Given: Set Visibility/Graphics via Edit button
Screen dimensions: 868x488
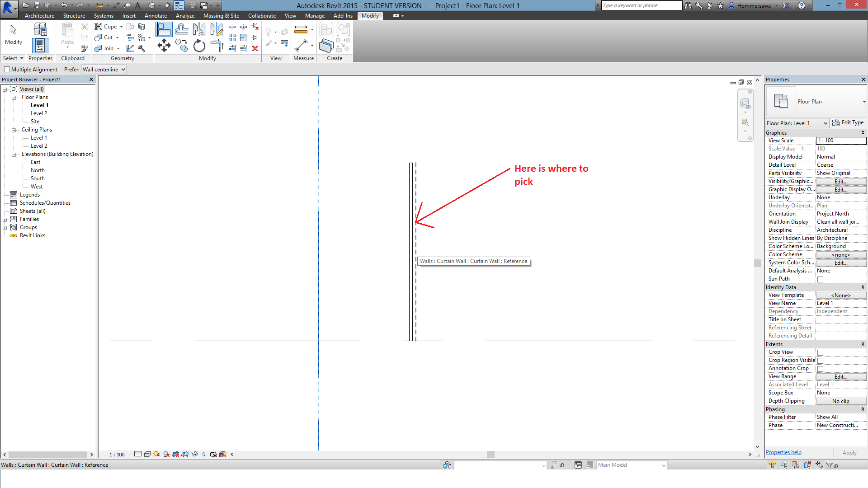Looking at the screenshot, I should click(840, 181).
